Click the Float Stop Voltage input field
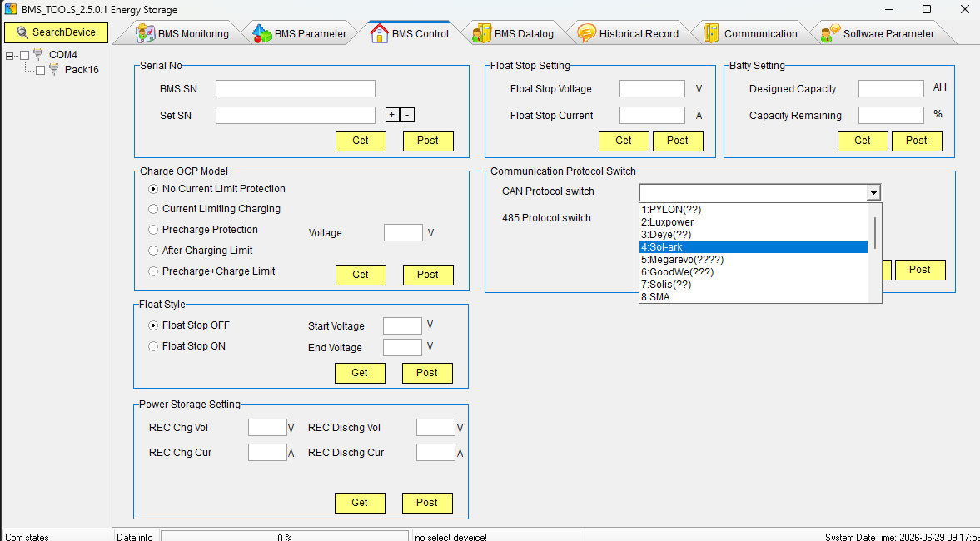The height and width of the screenshot is (541, 980). (652, 89)
